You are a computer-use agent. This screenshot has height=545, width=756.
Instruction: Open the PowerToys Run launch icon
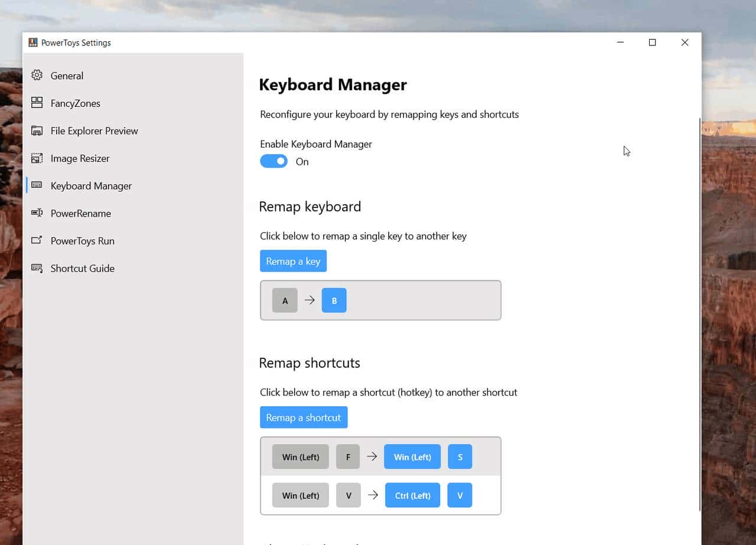[37, 240]
